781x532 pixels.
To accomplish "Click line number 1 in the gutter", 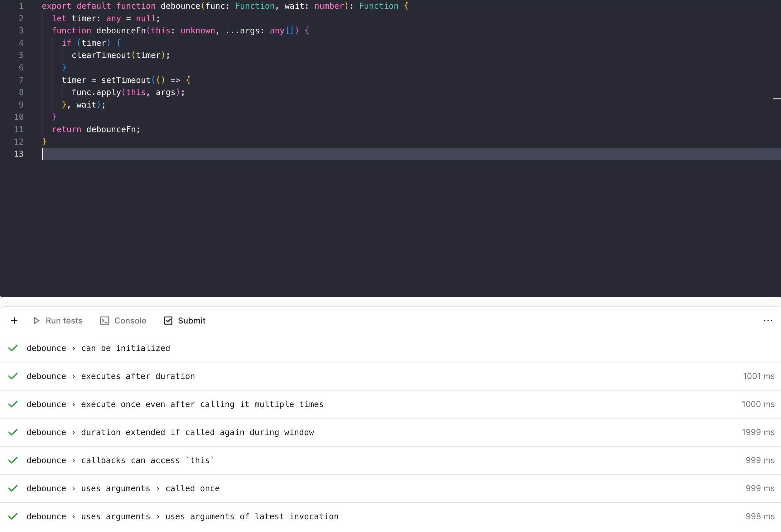I will [x=21, y=6].
